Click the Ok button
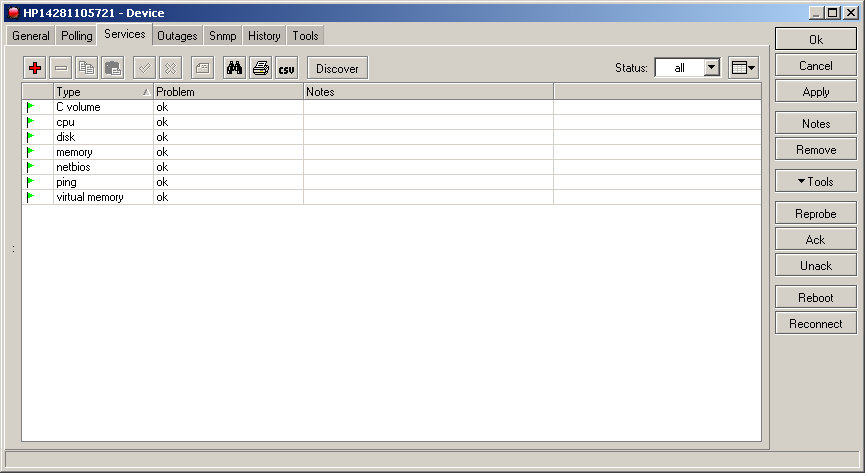The height and width of the screenshot is (473, 865). click(815, 39)
